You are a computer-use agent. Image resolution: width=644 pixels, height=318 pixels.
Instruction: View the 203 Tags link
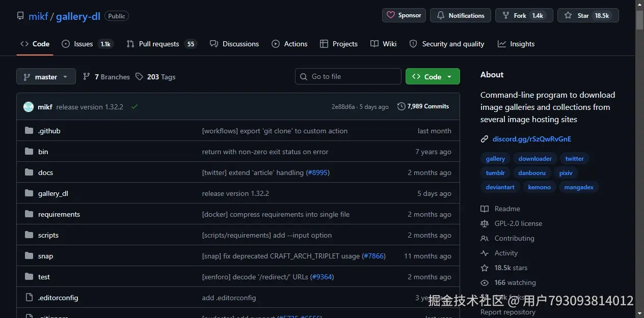[x=155, y=77]
